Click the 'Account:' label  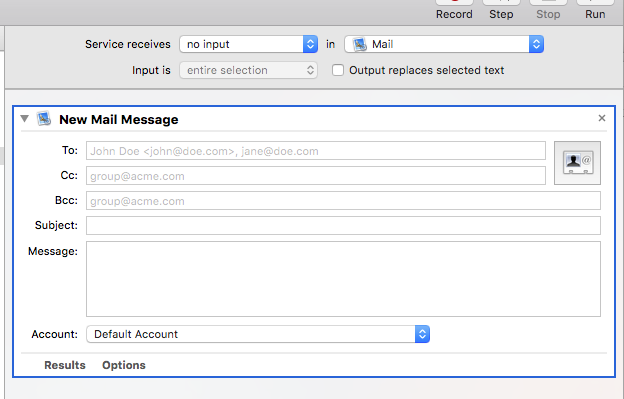[x=55, y=334]
